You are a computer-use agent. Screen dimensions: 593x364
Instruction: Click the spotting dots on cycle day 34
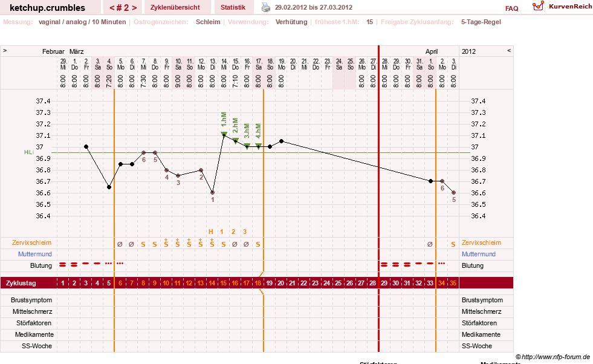coord(441,264)
